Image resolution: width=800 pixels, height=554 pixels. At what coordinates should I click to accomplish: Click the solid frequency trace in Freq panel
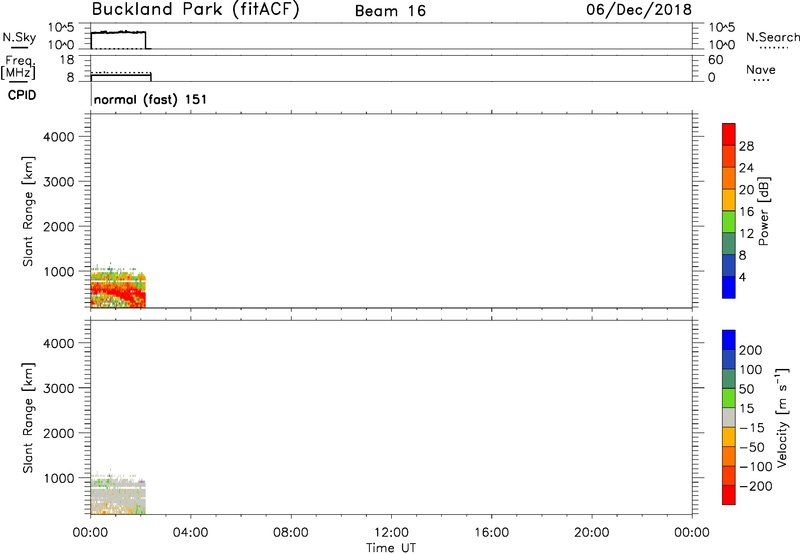[121, 75]
